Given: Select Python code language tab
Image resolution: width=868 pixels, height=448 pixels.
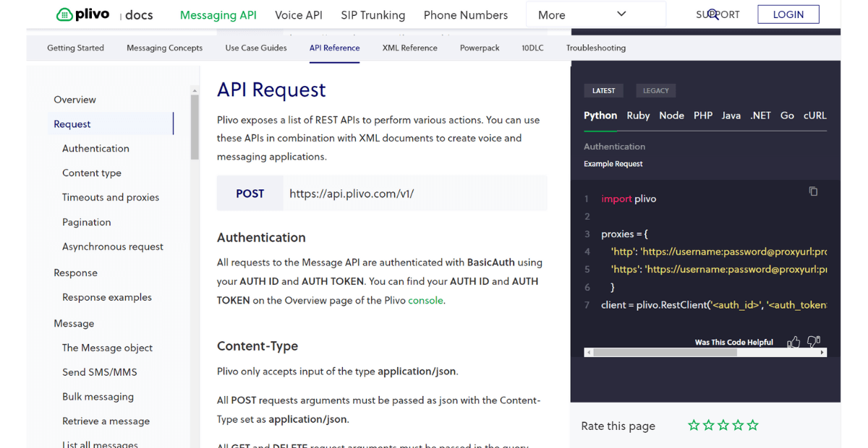Looking at the screenshot, I should pyautogui.click(x=600, y=115).
